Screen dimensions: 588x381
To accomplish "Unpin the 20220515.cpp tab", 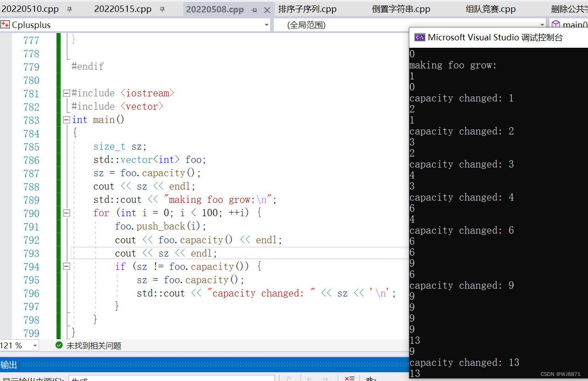I will pyautogui.click(x=162, y=9).
